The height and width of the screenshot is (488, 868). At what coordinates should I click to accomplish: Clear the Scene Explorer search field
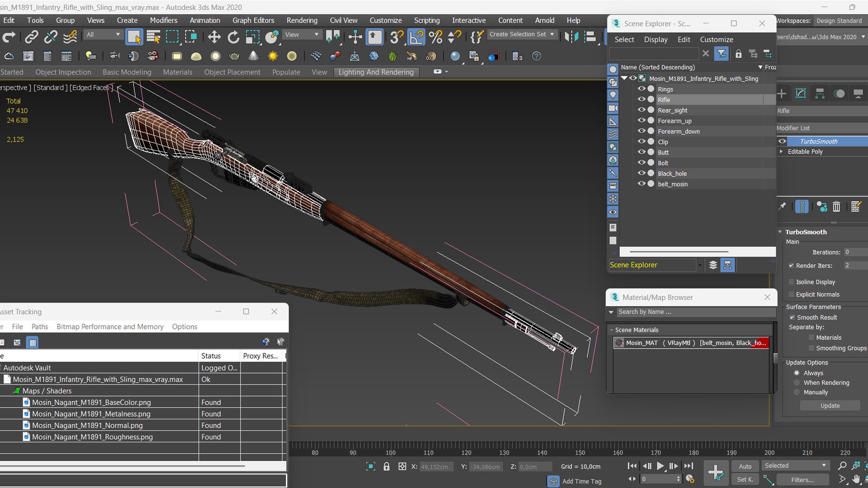point(706,54)
